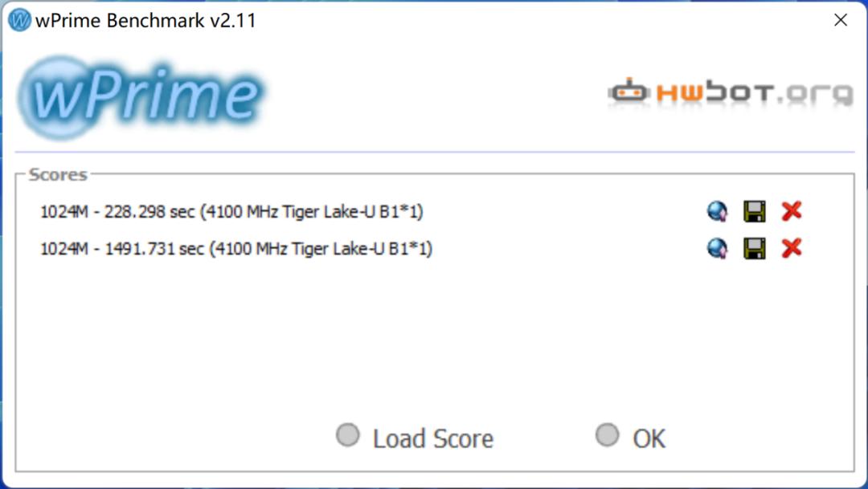Select the Load Score round button

pos(348,435)
